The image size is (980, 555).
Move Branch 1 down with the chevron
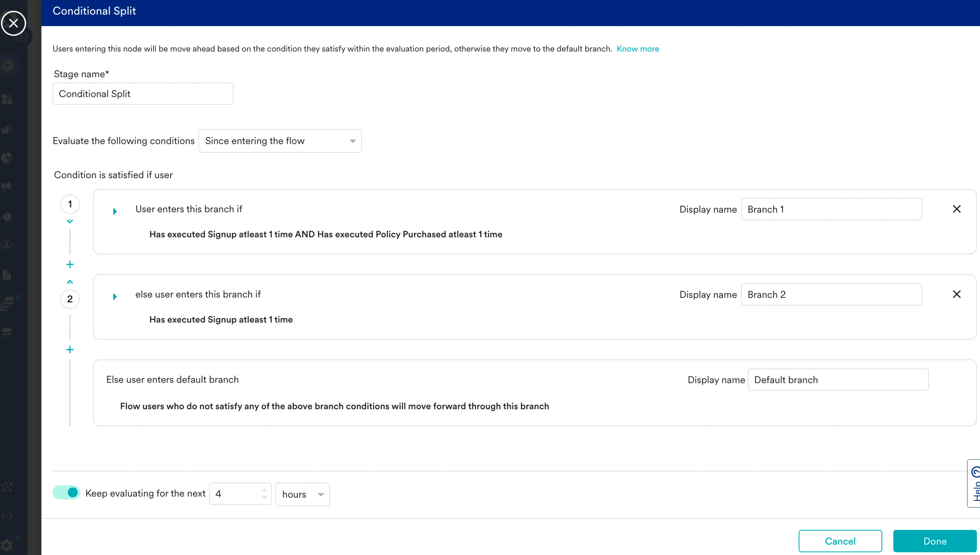(70, 221)
